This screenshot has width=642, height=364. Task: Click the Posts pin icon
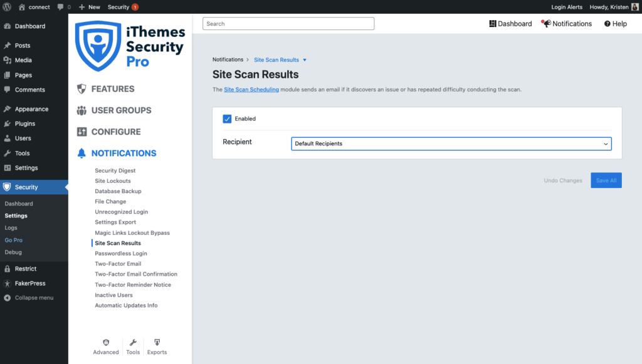[8, 45]
